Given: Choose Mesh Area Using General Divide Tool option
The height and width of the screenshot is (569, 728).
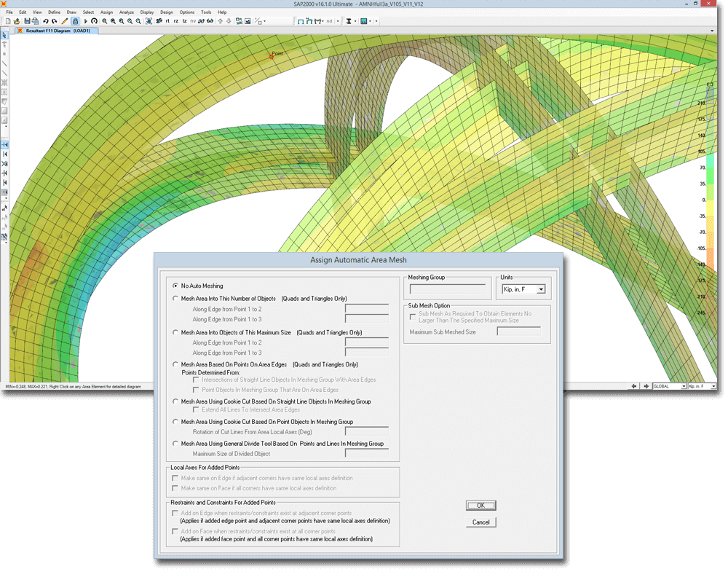Looking at the screenshot, I should (175, 443).
